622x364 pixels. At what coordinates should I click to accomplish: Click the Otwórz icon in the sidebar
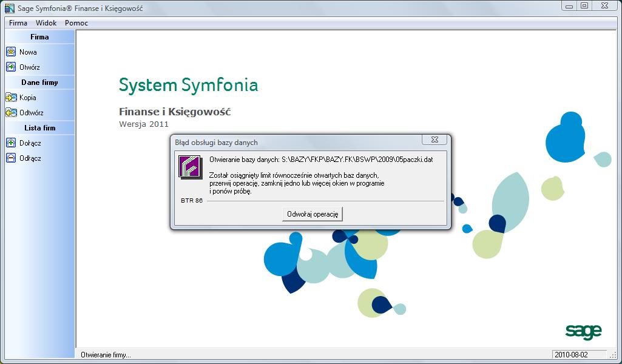click(x=11, y=67)
